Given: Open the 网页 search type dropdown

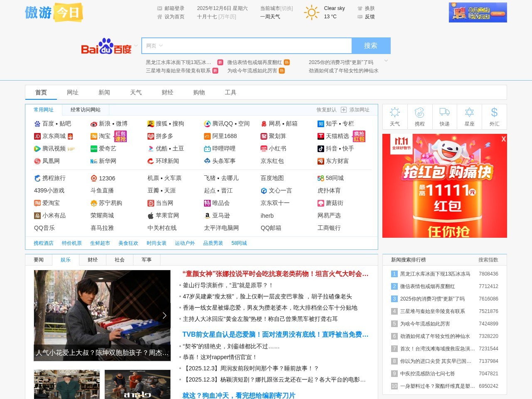Looking at the screenshot, I should pos(153,46).
